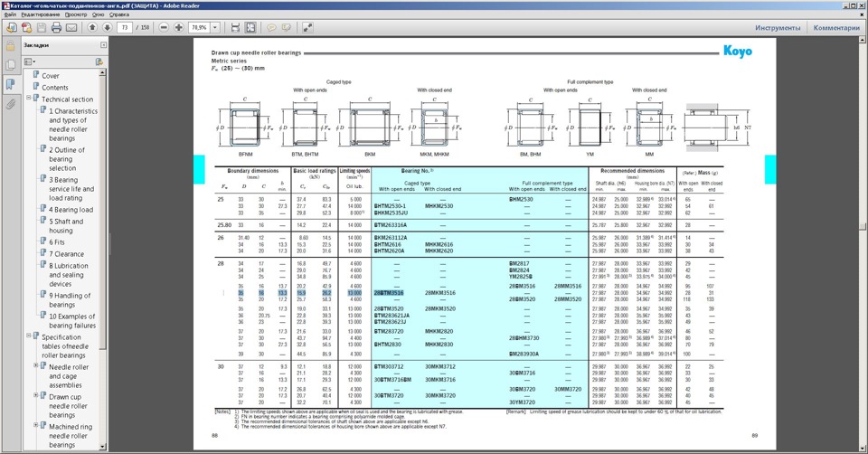Print the document using the printer icon
The height and width of the screenshot is (454, 868).
(56, 27)
